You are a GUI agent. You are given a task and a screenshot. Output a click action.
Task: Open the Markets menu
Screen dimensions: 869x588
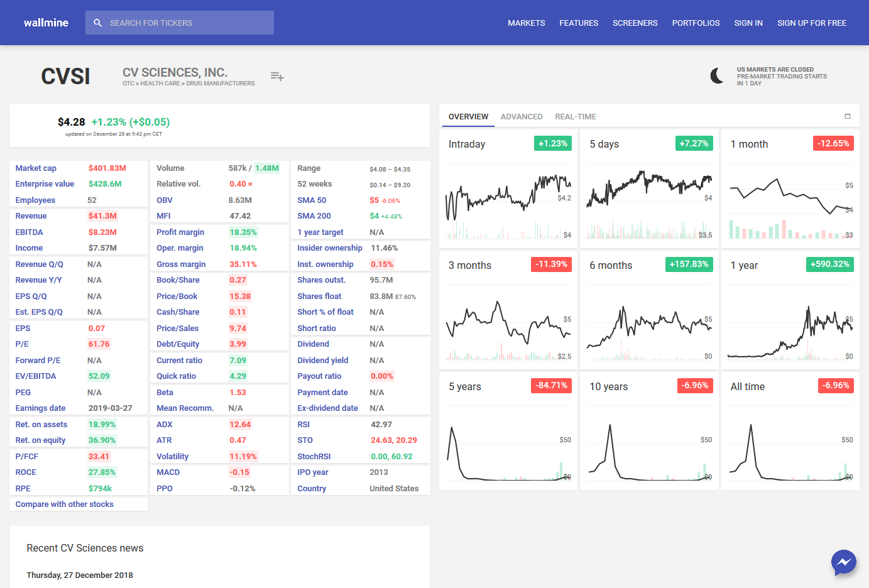[526, 23]
